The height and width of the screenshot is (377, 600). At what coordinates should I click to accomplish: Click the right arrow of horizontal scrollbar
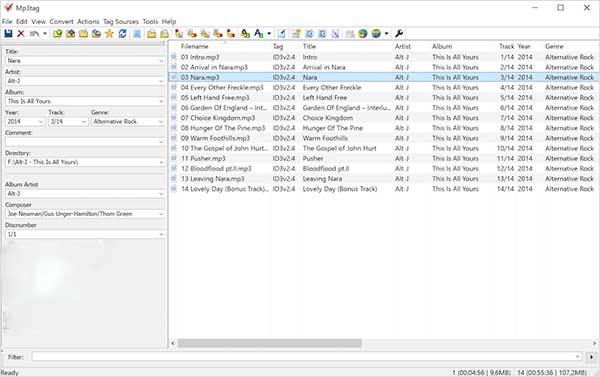[595, 343]
